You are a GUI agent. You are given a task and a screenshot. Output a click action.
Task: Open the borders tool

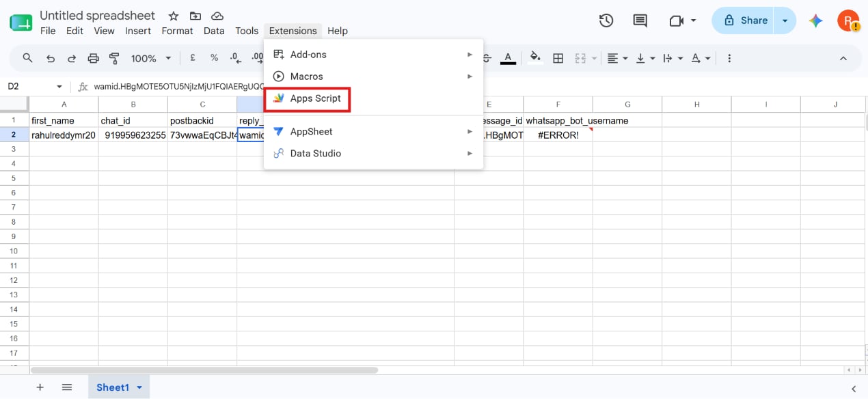pyautogui.click(x=558, y=58)
